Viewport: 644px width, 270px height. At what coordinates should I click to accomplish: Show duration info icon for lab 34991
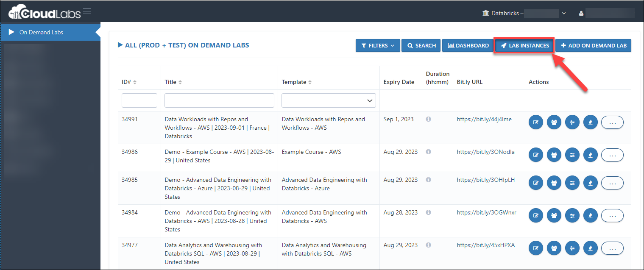coord(429,120)
